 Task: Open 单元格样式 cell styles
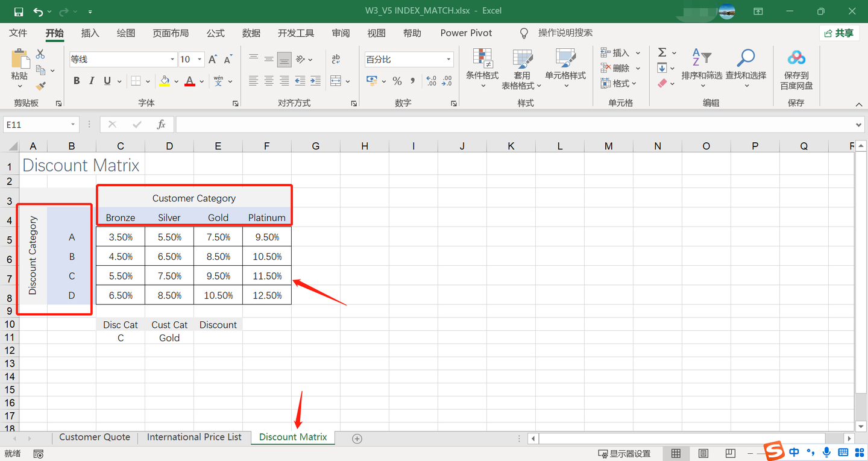[565, 68]
